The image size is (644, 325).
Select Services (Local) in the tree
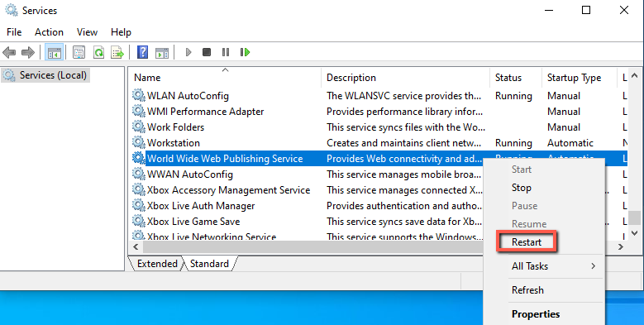(x=45, y=75)
